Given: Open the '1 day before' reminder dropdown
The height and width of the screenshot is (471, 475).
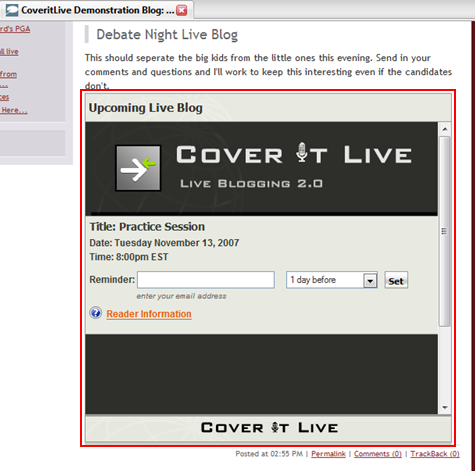Looking at the screenshot, I should point(332,280).
